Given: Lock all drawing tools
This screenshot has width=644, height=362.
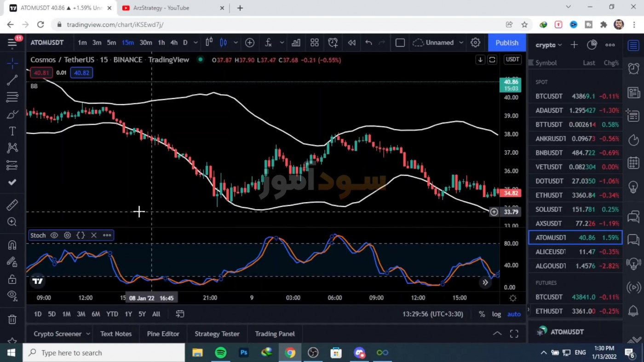Looking at the screenshot, I should point(12,279).
